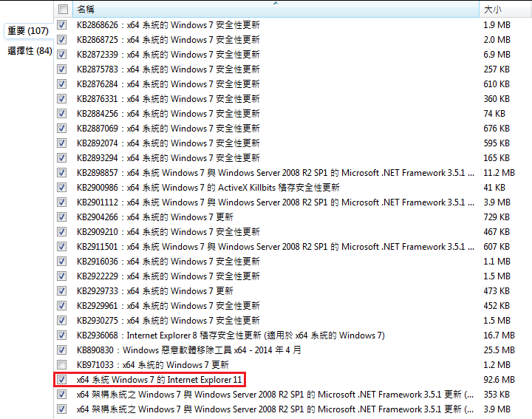Switch to the 選擇性 (84) tab
Viewport: 532px width, 419px height.
pyautogui.click(x=30, y=51)
